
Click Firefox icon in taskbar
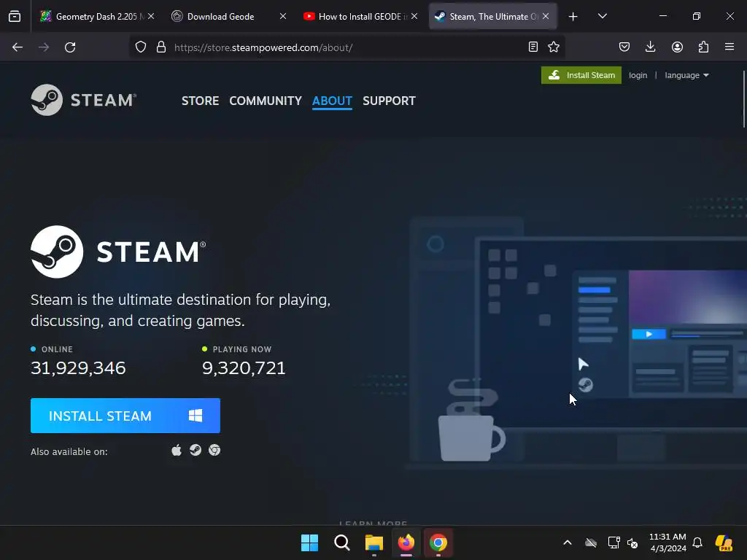pyautogui.click(x=406, y=542)
